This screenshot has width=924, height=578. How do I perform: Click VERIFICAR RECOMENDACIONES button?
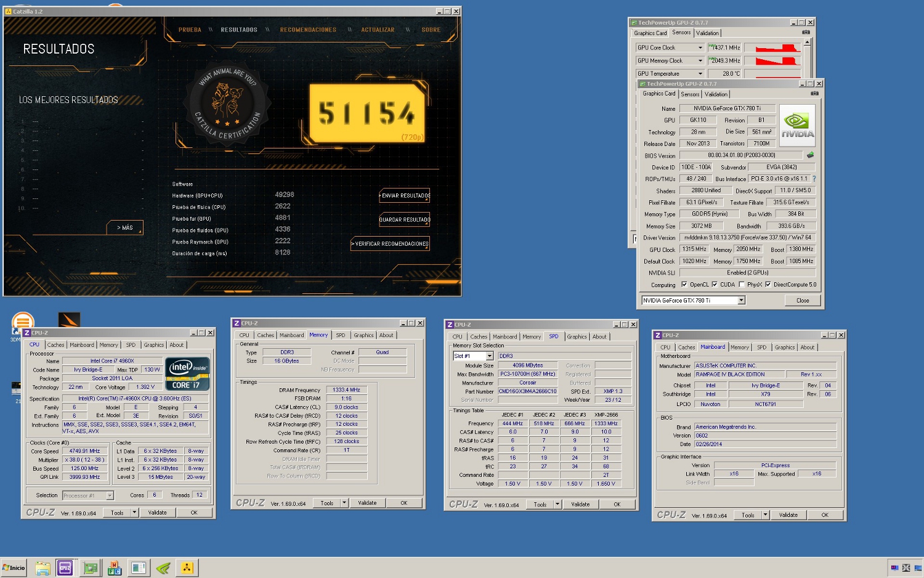(x=391, y=244)
